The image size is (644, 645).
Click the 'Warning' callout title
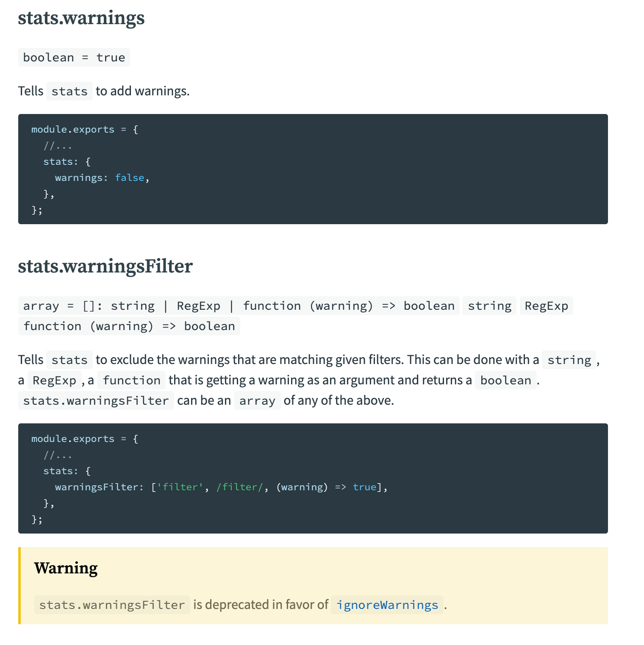click(66, 568)
